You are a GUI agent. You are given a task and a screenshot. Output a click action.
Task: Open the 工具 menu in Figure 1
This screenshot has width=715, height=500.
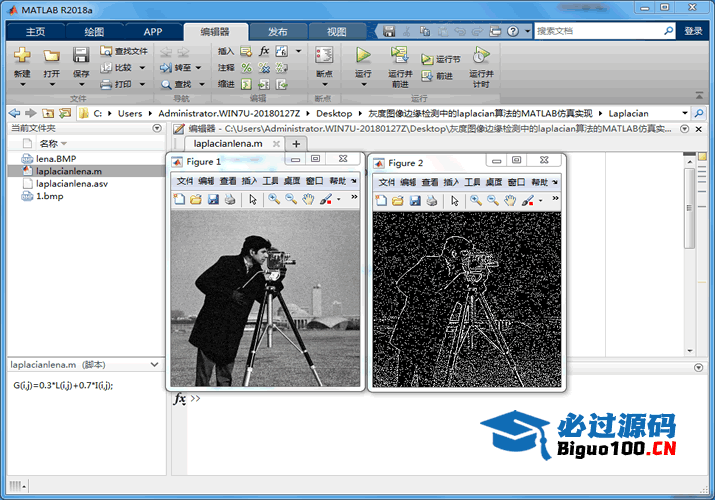pos(270,181)
